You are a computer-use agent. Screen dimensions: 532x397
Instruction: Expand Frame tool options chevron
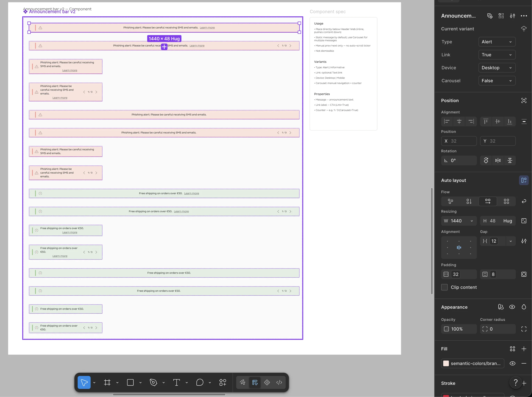tap(117, 383)
